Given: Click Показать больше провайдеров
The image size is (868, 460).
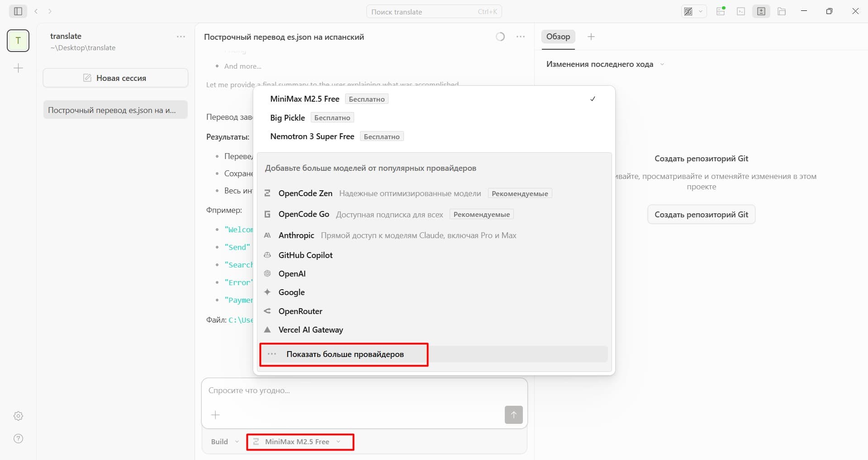Looking at the screenshot, I should click(x=434, y=354).
